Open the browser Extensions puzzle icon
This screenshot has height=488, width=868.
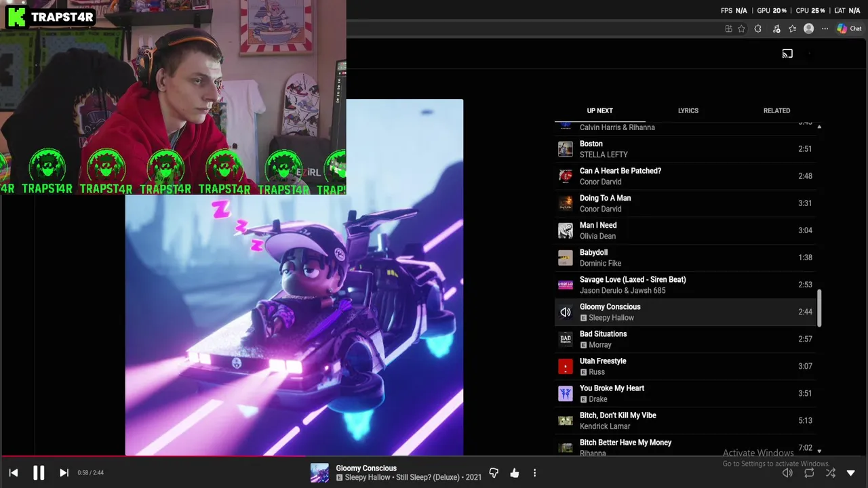(x=758, y=28)
